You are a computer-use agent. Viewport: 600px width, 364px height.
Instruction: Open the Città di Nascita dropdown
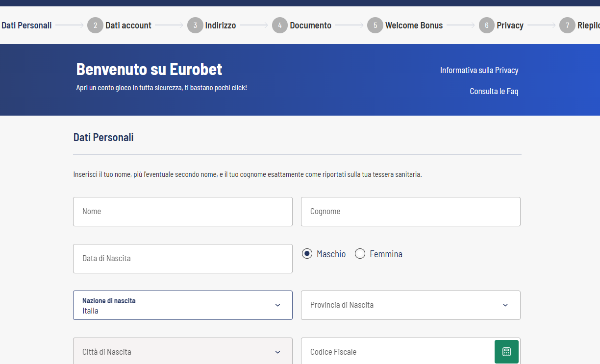pyautogui.click(x=183, y=351)
